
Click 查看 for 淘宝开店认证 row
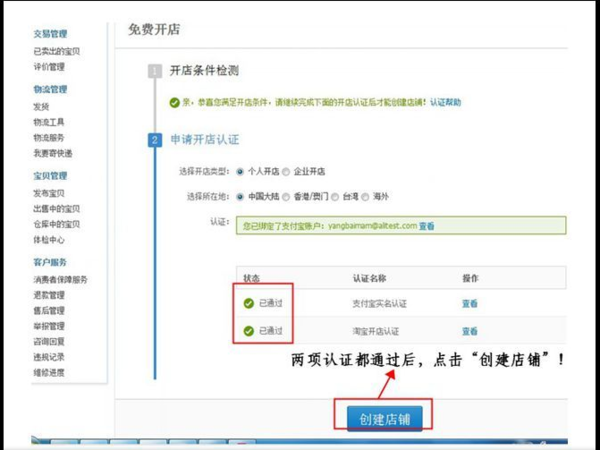click(470, 331)
